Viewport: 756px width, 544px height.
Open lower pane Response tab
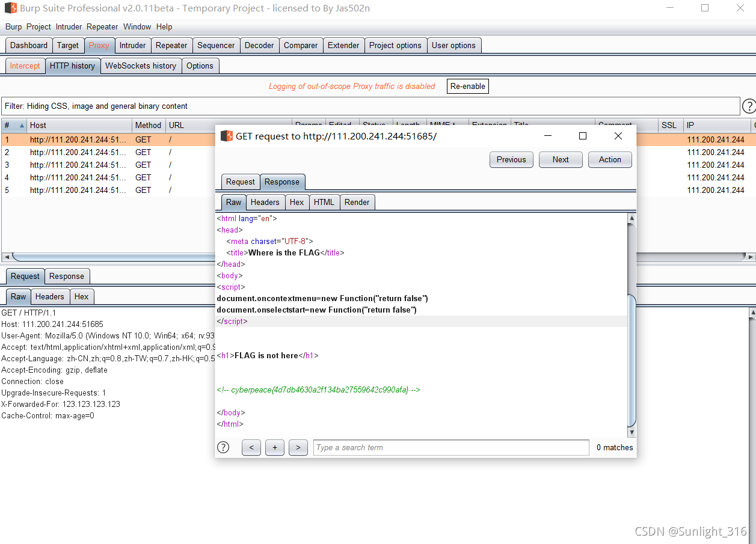click(66, 277)
